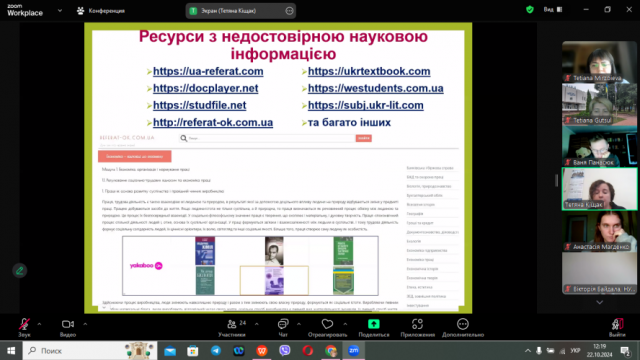Open the Mail app from taskbar

[170, 351]
